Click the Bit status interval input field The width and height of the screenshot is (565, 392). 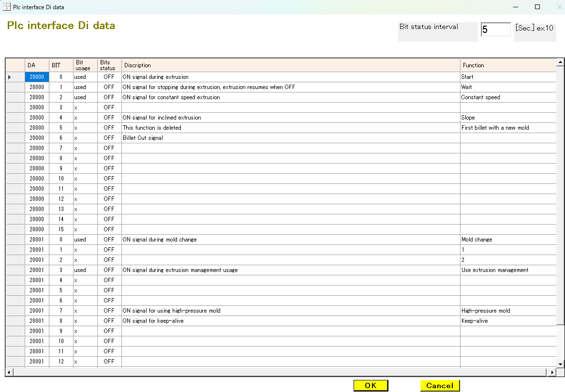(495, 30)
